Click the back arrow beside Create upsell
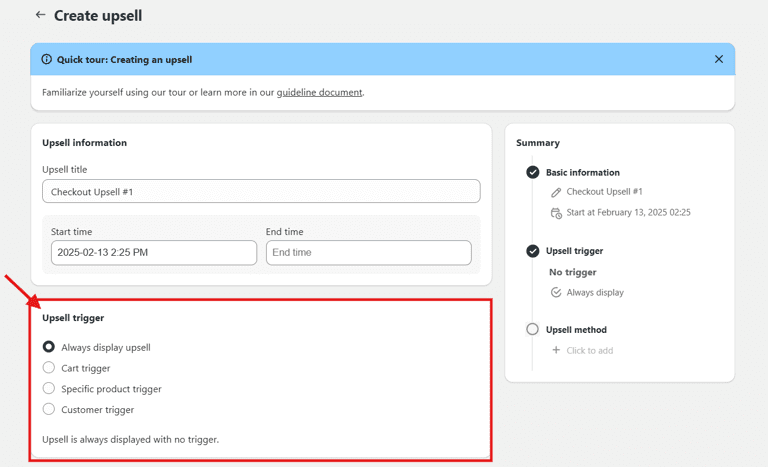This screenshot has height=467, width=768. tap(40, 15)
